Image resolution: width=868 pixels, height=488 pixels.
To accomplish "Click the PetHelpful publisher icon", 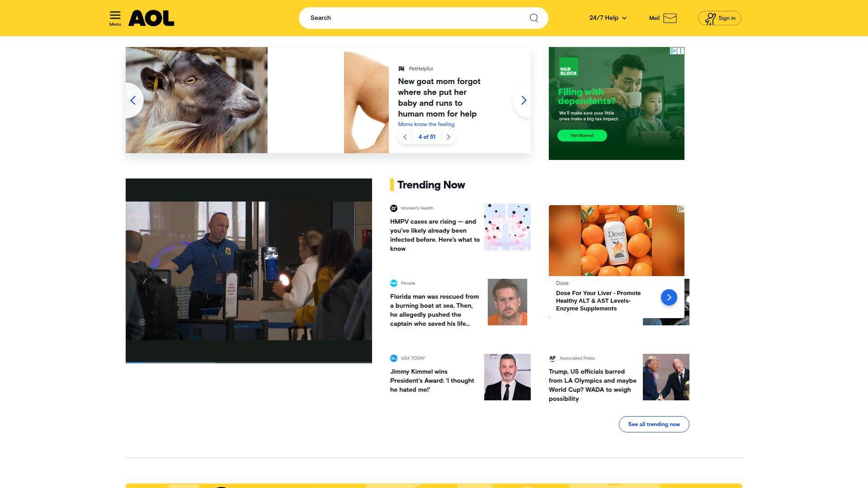I will (401, 69).
